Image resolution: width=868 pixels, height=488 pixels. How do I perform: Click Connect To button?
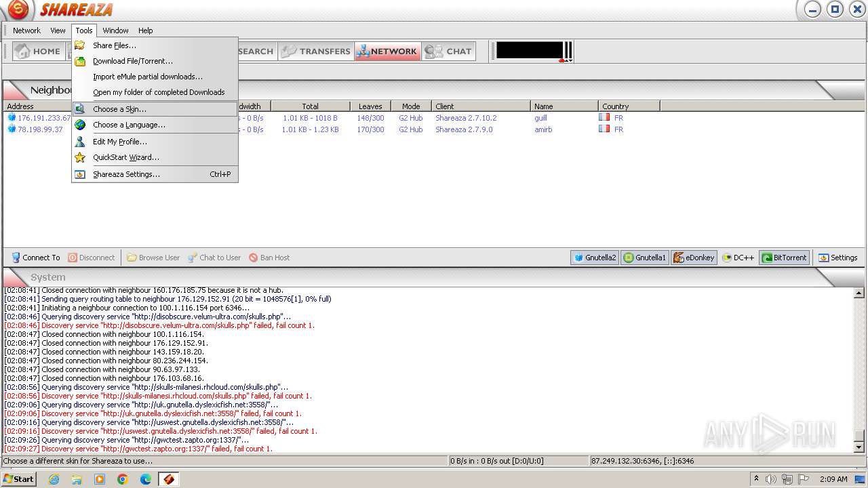coord(36,258)
